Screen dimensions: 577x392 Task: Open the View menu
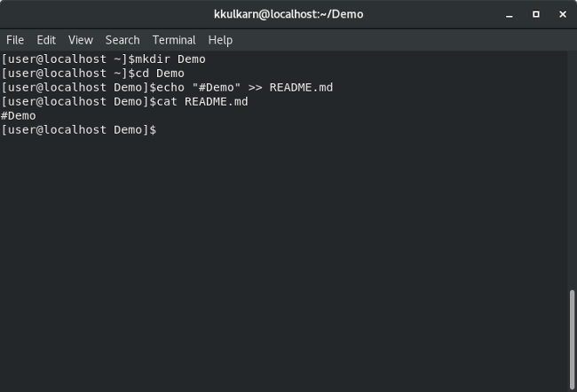[x=81, y=40]
